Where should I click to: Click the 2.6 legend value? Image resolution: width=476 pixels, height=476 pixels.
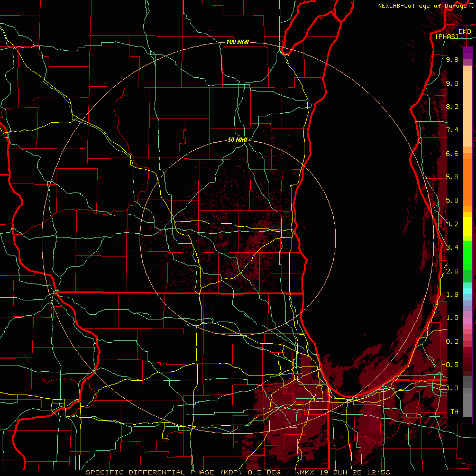click(452, 271)
